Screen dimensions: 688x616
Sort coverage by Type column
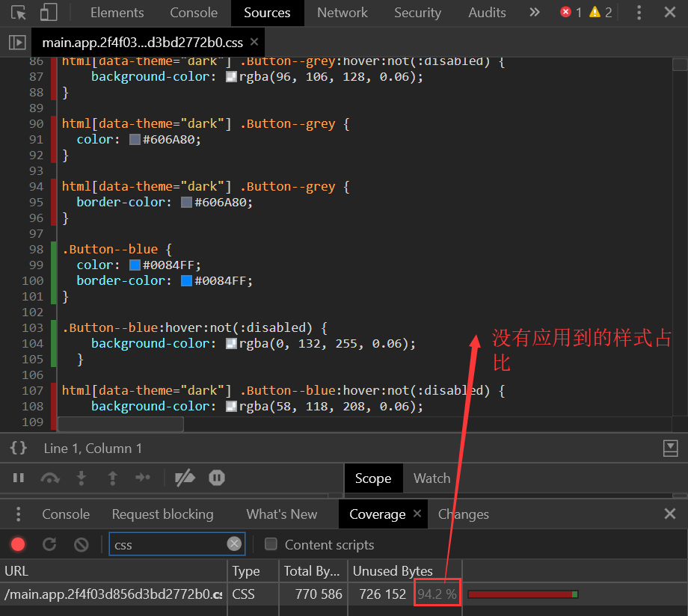coord(254,571)
